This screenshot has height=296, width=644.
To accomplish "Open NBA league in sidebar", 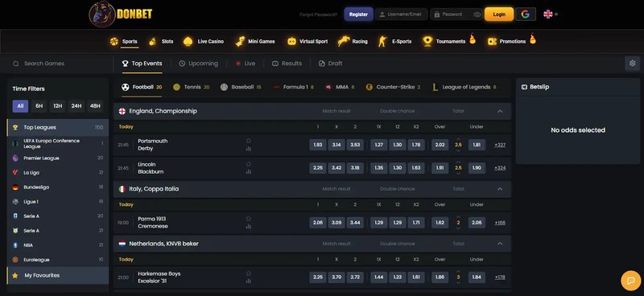I will tap(57, 245).
